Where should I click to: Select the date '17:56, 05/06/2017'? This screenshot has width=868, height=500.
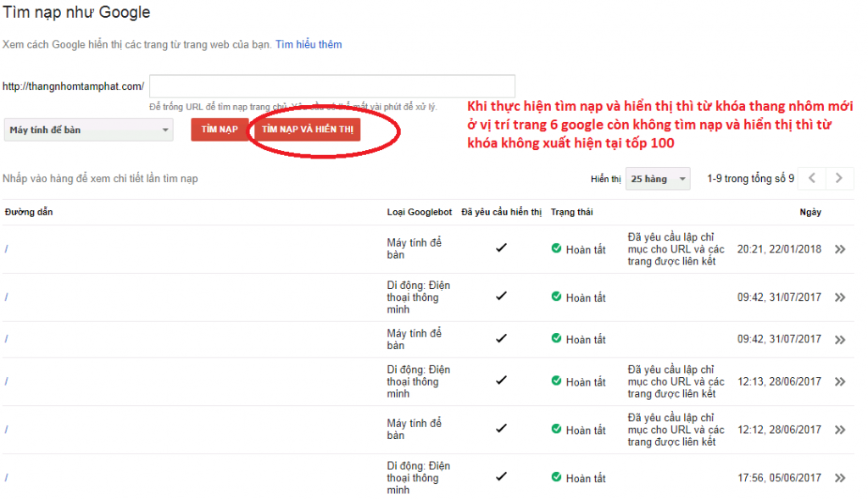[x=779, y=478]
